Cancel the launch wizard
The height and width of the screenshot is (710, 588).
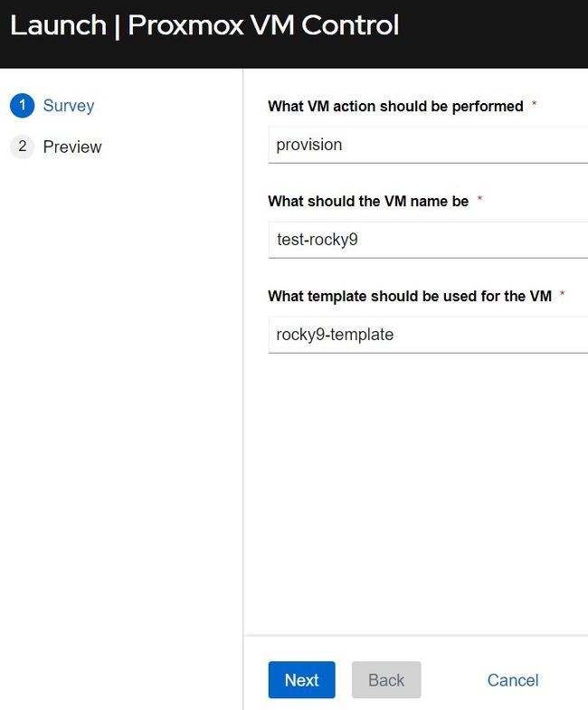pos(513,680)
